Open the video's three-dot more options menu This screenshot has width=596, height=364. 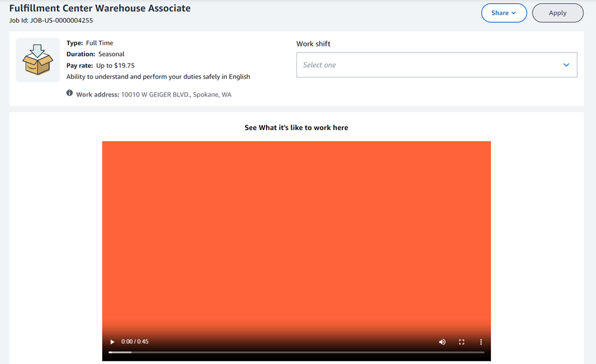(481, 342)
